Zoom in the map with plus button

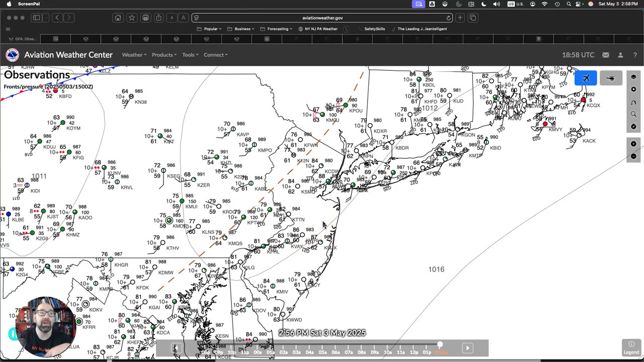[634, 144]
